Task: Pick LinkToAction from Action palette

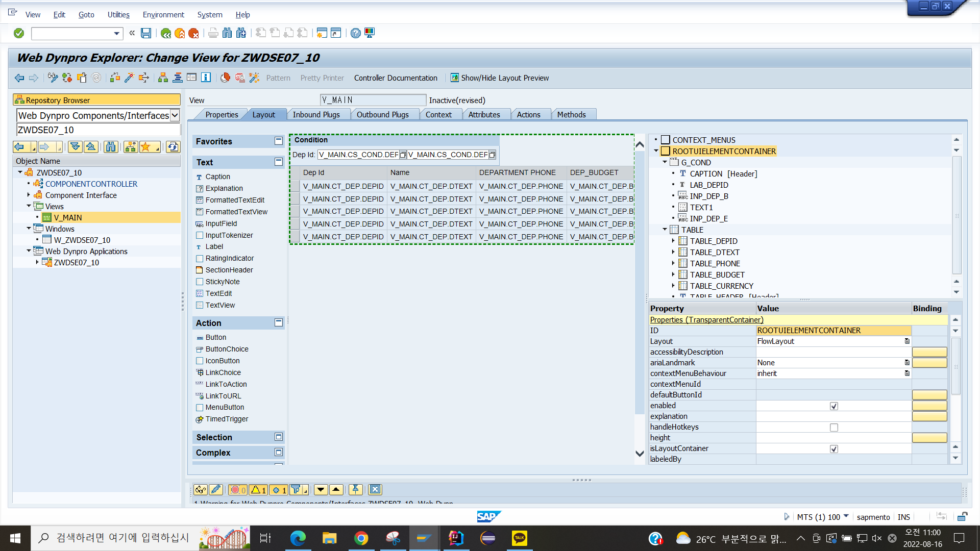Action: (226, 384)
